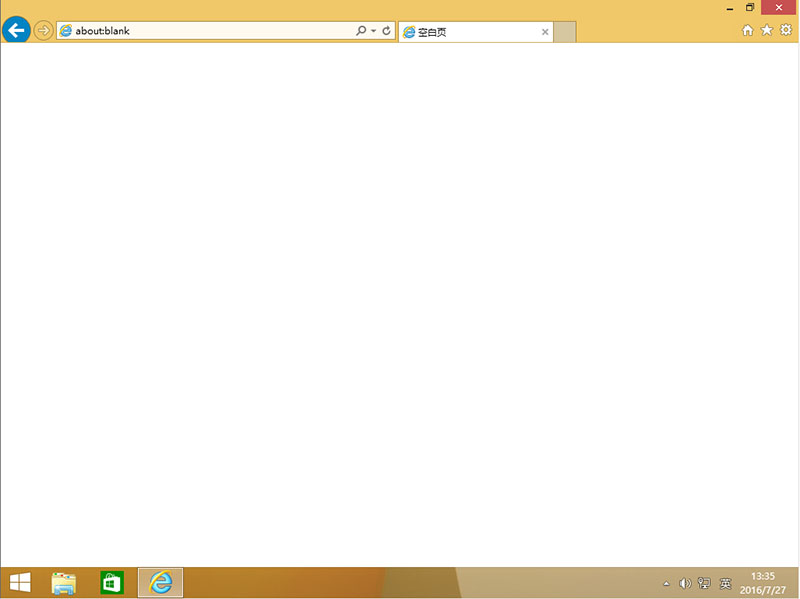Show hidden tray icons arrow
This screenshot has height=599, width=800.
point(666,583)
